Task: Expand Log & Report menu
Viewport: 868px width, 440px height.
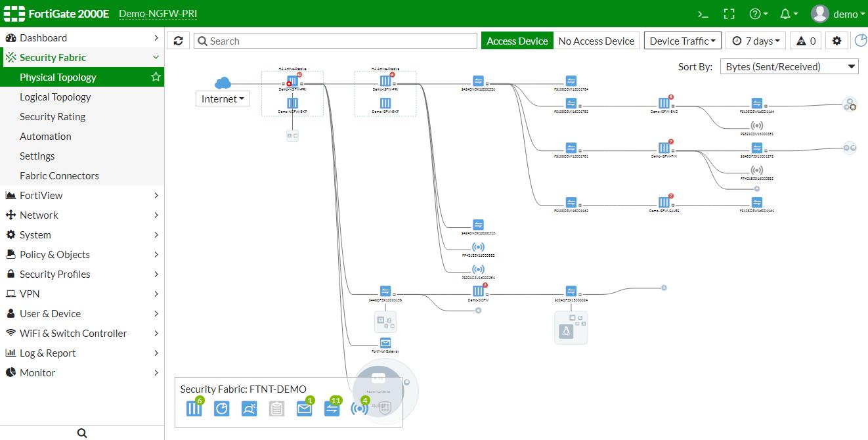Action: (x=82, y=353)
